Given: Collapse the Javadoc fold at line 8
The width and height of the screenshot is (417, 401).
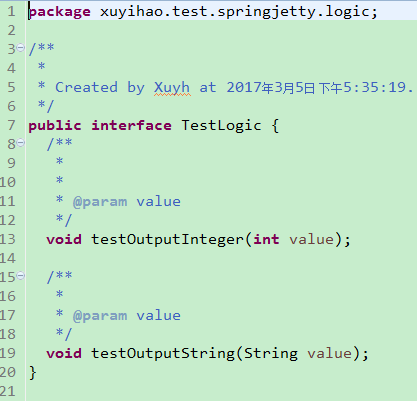Looking at the screenshot, I should pyautogui.click(x=21, y=143).
